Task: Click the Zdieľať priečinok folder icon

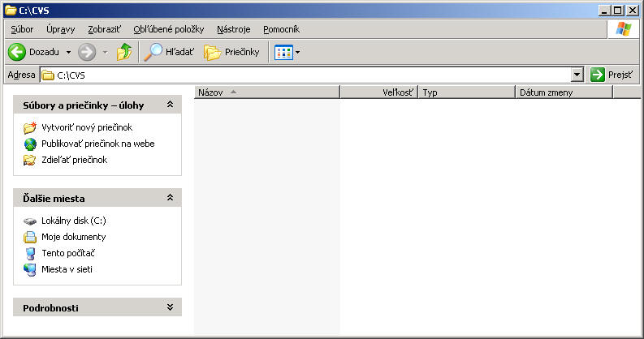Action: pos(29,160)
